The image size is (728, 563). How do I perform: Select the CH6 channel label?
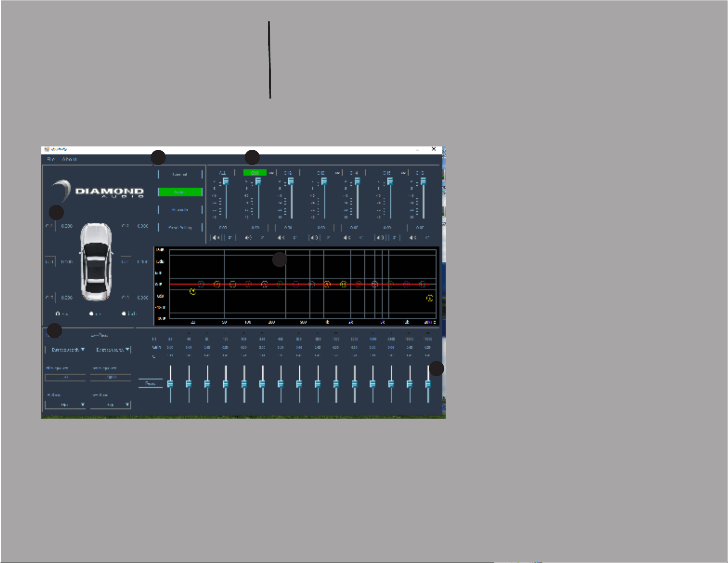420,173
